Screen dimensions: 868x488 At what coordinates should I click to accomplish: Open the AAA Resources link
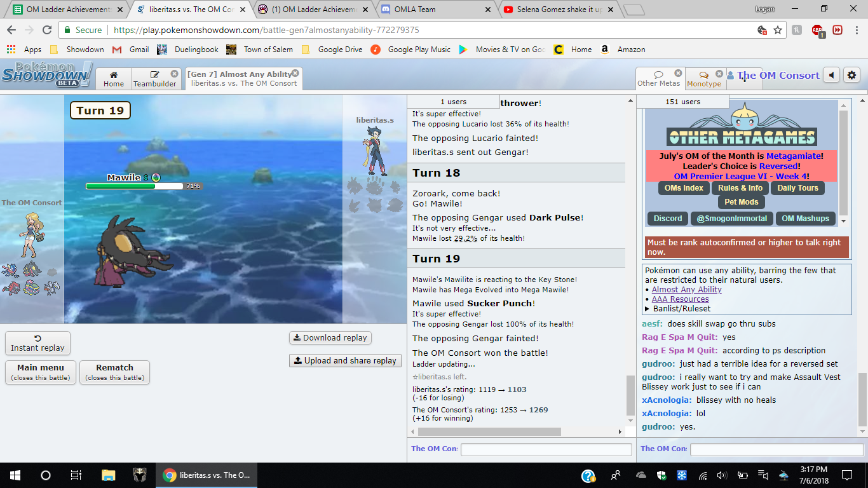[x=680, y=299]
